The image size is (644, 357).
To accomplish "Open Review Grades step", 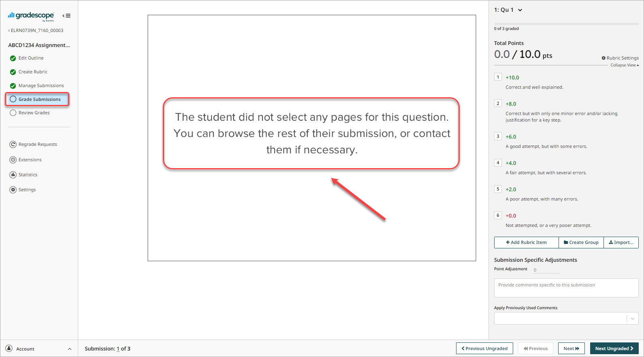I will (34, 113).
